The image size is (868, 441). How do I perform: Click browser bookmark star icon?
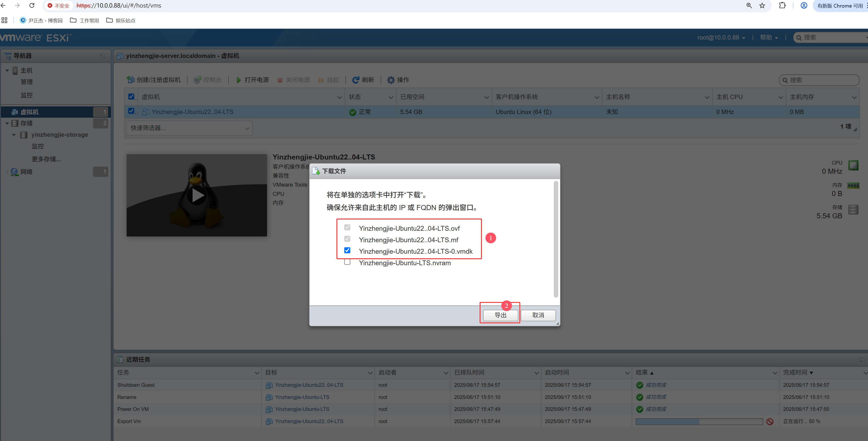[762, 6]
